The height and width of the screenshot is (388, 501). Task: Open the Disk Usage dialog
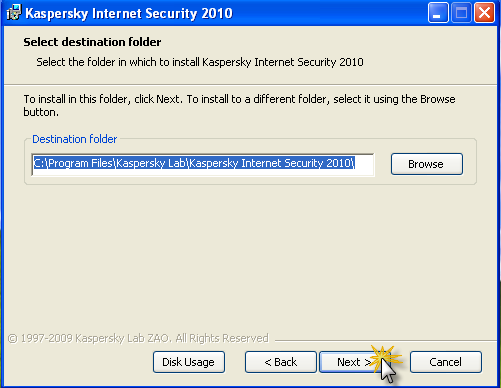tap(189, 362)
